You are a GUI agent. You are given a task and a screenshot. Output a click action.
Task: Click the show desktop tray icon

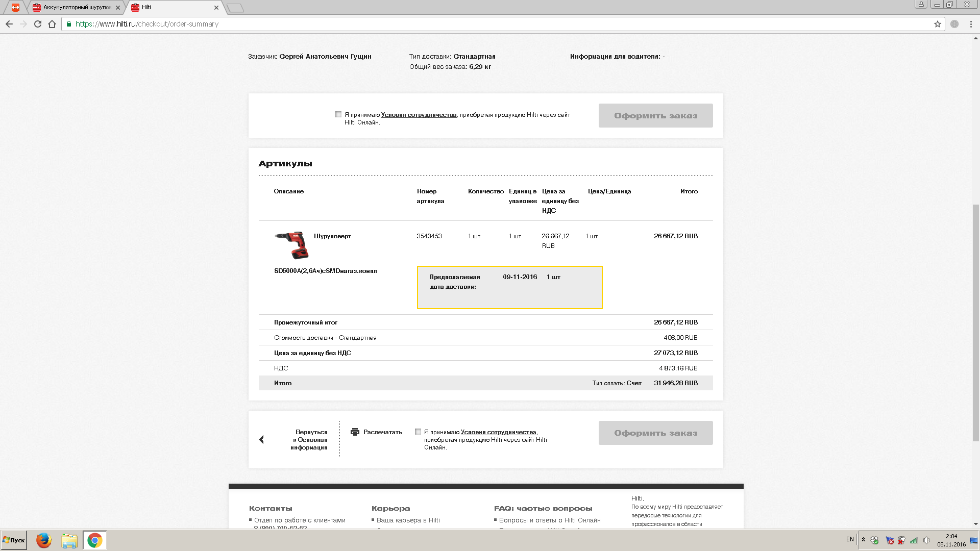[974, 540]
